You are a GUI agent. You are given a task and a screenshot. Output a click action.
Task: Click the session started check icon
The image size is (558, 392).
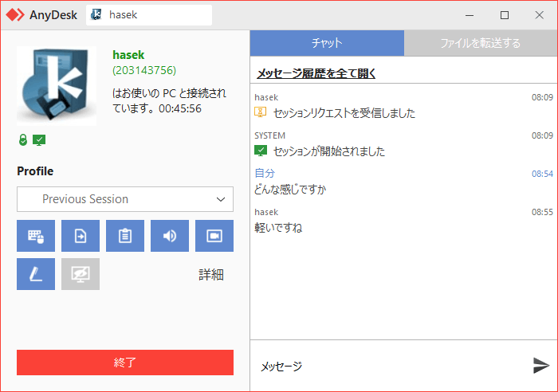(x=261, y=151)
